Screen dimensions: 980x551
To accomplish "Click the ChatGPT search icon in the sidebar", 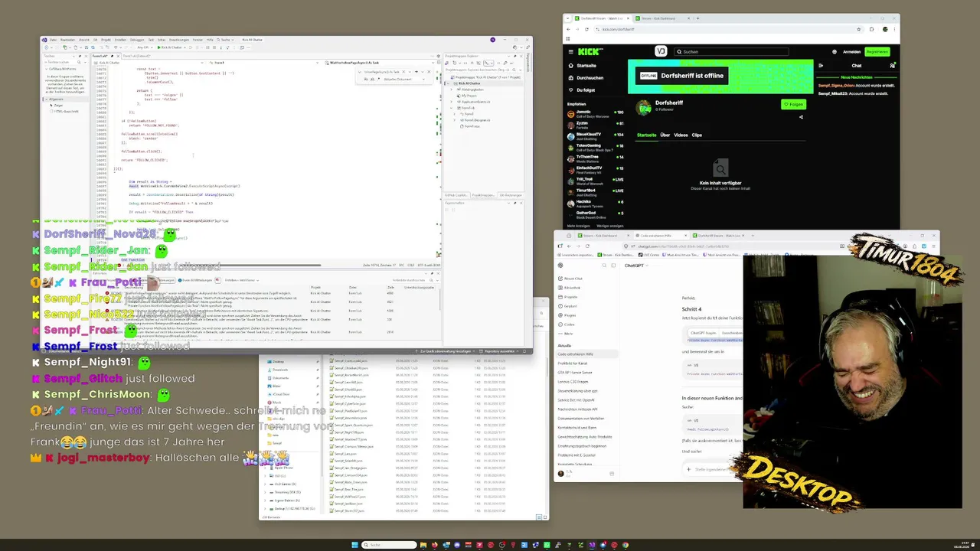I will click(x=603, y=266).
